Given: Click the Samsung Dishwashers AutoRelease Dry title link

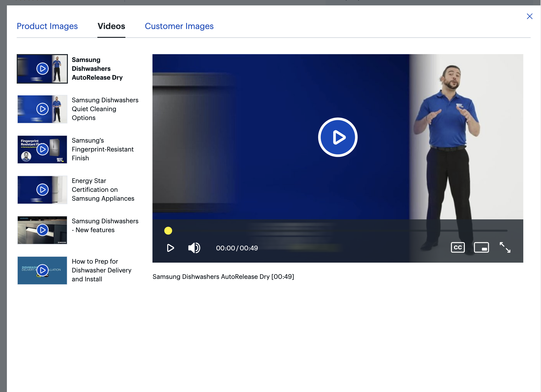Looking at the screenshot, I should coord(97,69).
